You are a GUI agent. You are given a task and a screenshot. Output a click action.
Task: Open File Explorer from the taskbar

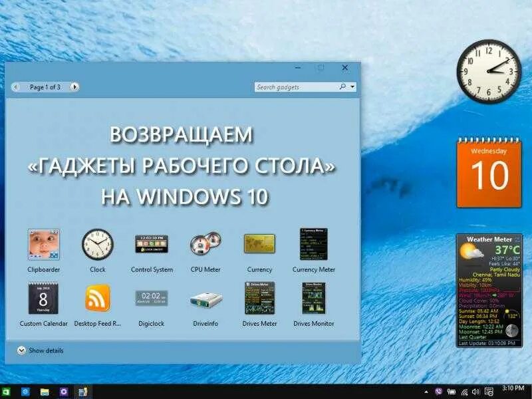point(45,392)
